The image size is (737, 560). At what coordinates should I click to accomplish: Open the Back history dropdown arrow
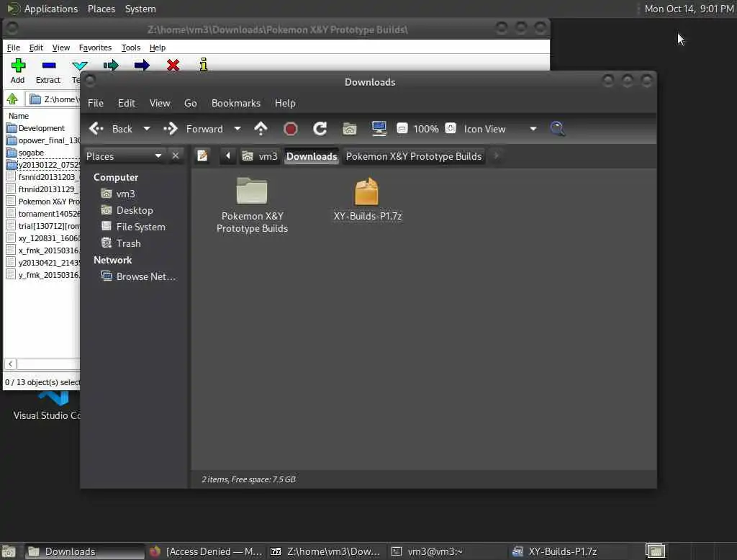[x=147, y=128]
